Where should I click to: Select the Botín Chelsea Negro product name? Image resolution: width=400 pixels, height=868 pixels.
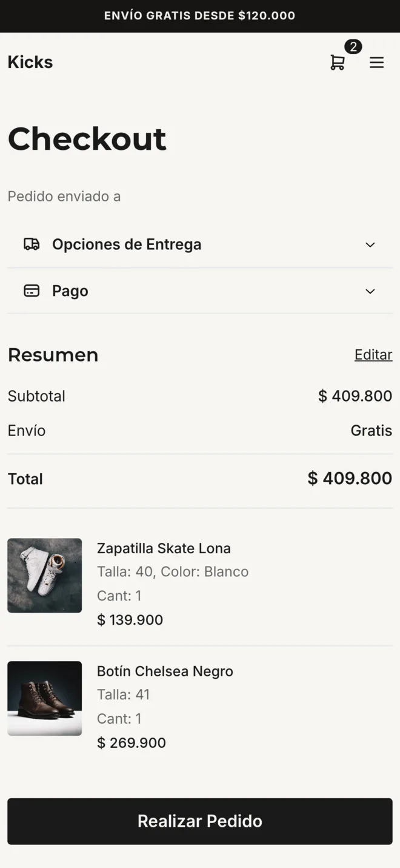[x=165, y=671]
